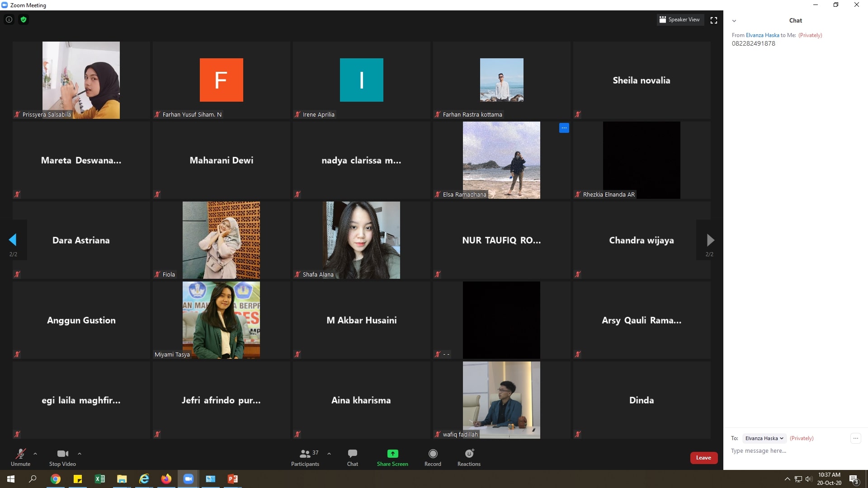This screenshot has height=488, width=868.
Task: Enter full screen mode
Action: pyautogui.click(x=714, y=20)
